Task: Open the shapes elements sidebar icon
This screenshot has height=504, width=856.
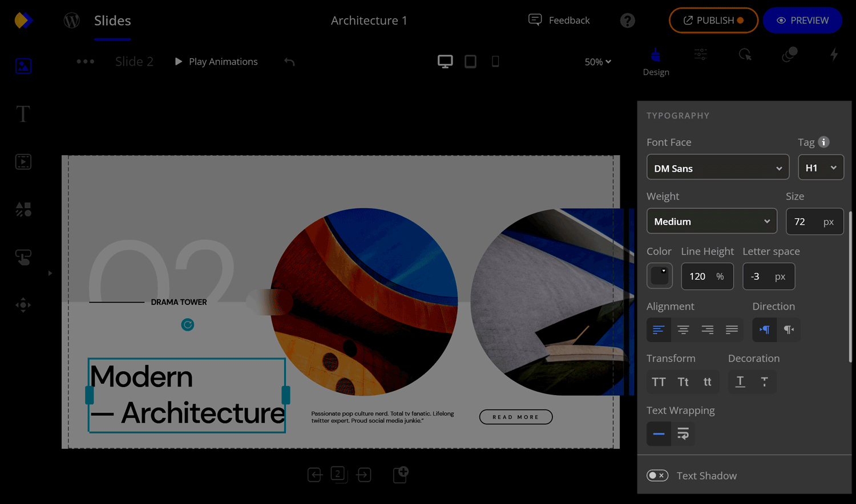Action: (x=23, y=209)
